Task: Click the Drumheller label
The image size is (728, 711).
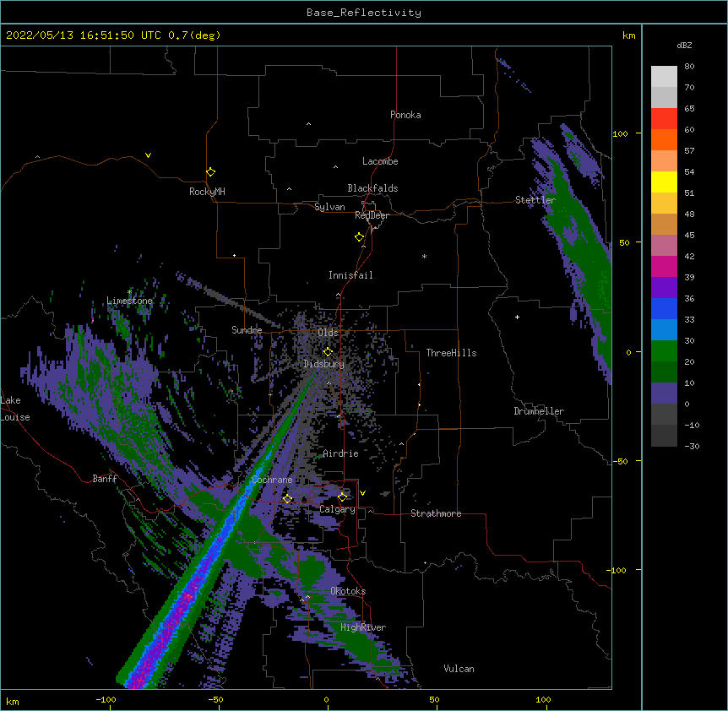Action: tap(539, 411)
